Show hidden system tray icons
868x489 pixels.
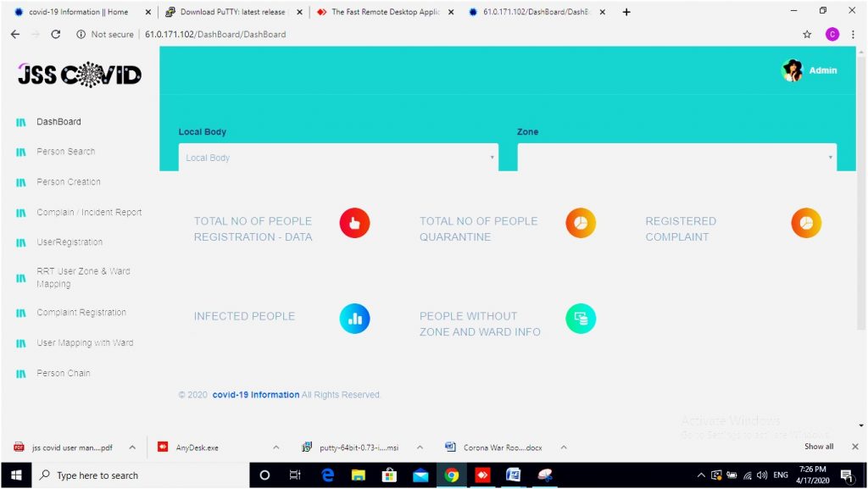point(701,475)
